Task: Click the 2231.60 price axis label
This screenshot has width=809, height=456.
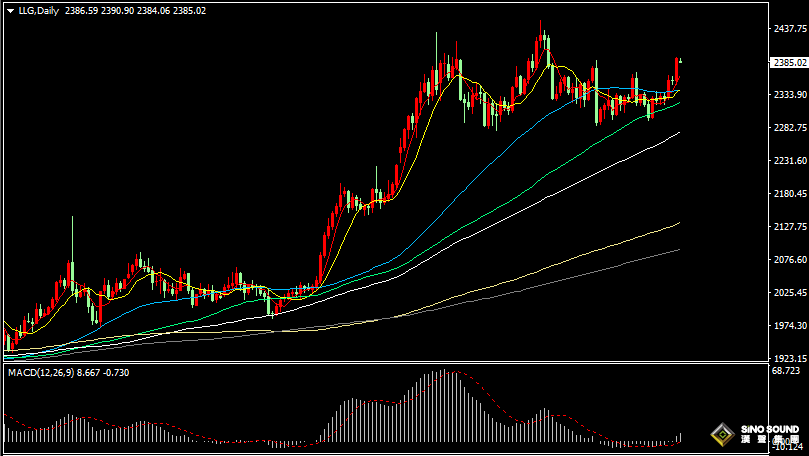Action: pyautogui.click(x=789, y=161)
